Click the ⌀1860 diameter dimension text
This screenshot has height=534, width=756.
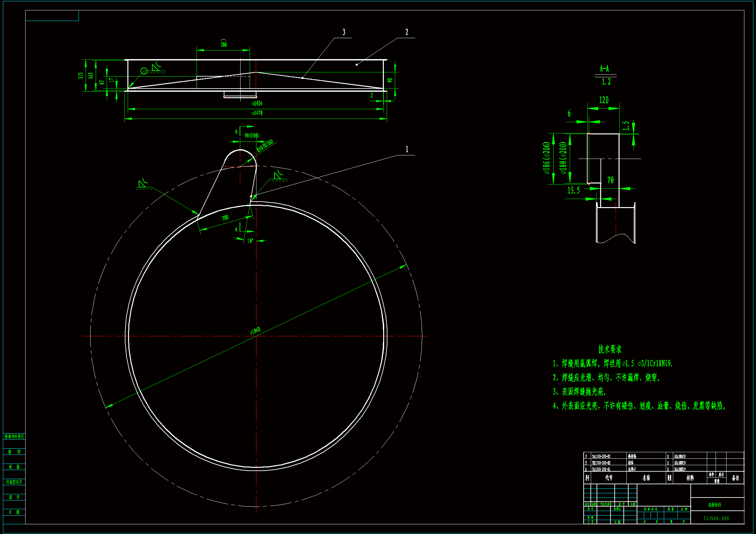[255, 331]
